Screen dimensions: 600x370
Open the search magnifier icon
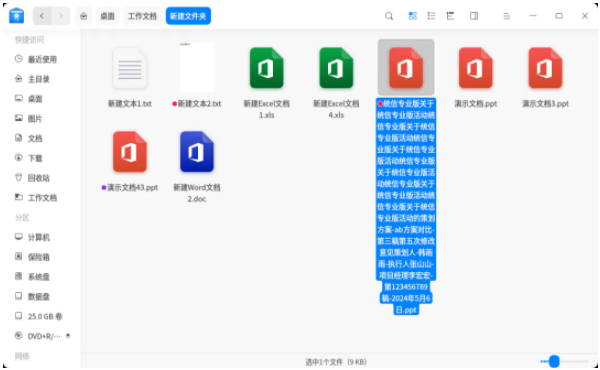[389, 16]
